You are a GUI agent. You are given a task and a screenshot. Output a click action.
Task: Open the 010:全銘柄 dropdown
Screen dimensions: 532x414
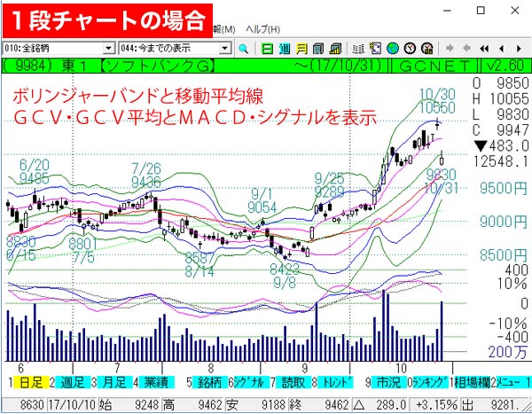[108, 49]
